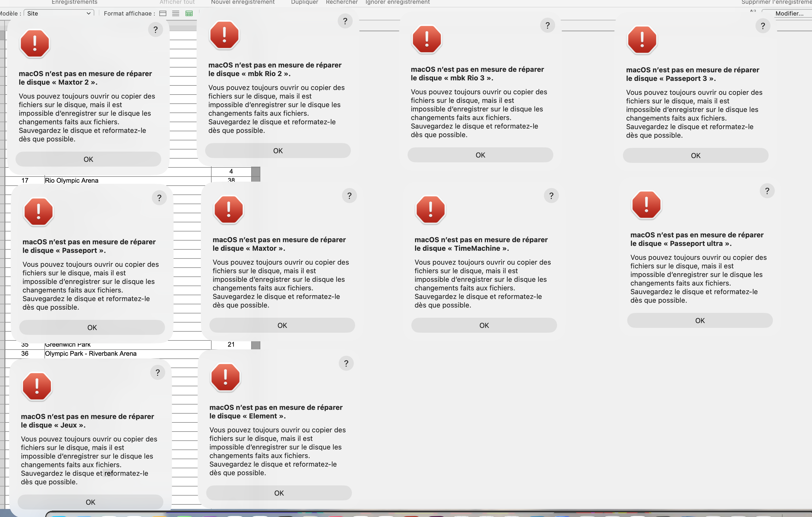Click Rechercher in the toolbar
Screen dimensions: 812x517
pos(342,2)
